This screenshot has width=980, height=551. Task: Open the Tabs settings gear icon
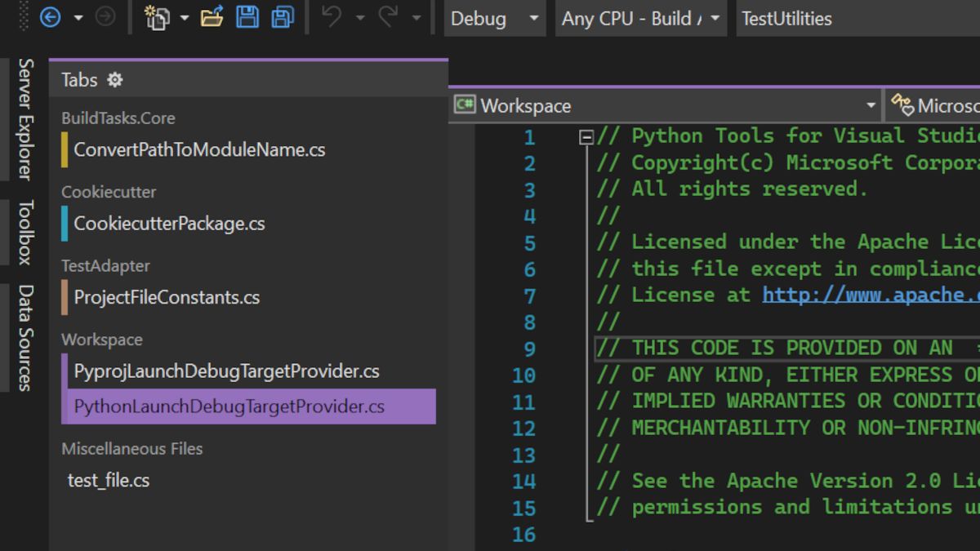(x=115, y=79)
